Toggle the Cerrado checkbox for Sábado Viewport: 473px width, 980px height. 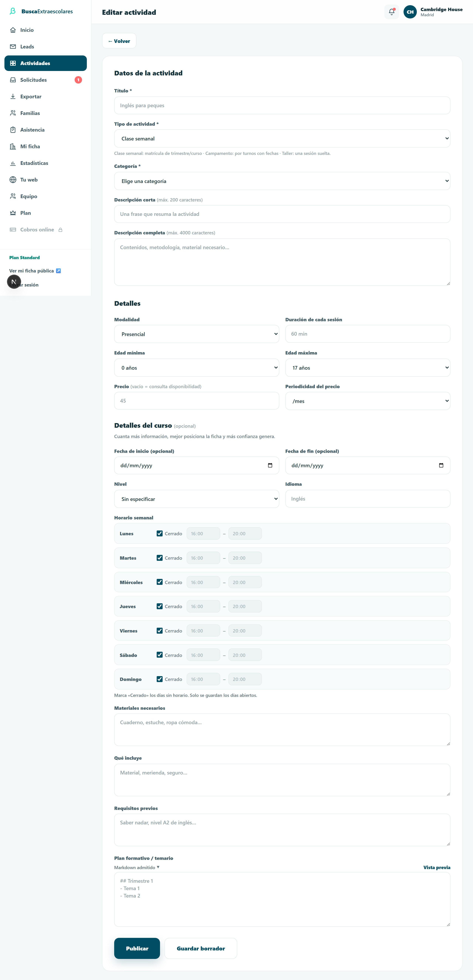[x=160, y=655]
